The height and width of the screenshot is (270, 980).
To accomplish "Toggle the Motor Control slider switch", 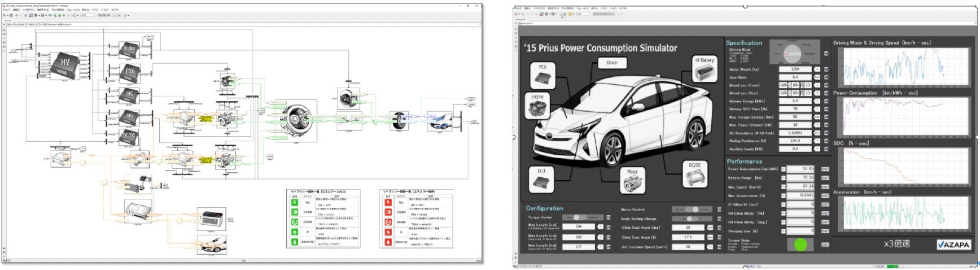I will pos(693,210).
